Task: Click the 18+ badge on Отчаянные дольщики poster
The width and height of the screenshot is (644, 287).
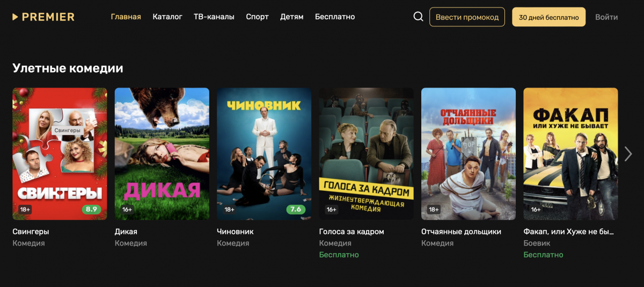Action: [x=434, y=210]
